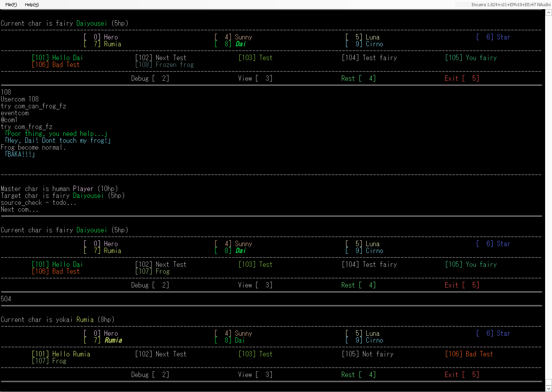Open the Help(H) menu
The width and height of the screenshot is (552, 392).
pos(32,5)
